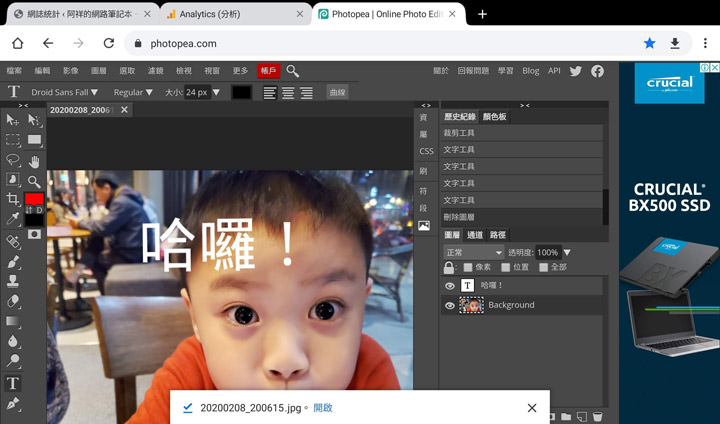Open the 學習 link
This screenshot has width=720, height=424.
(x=506, y=71)
